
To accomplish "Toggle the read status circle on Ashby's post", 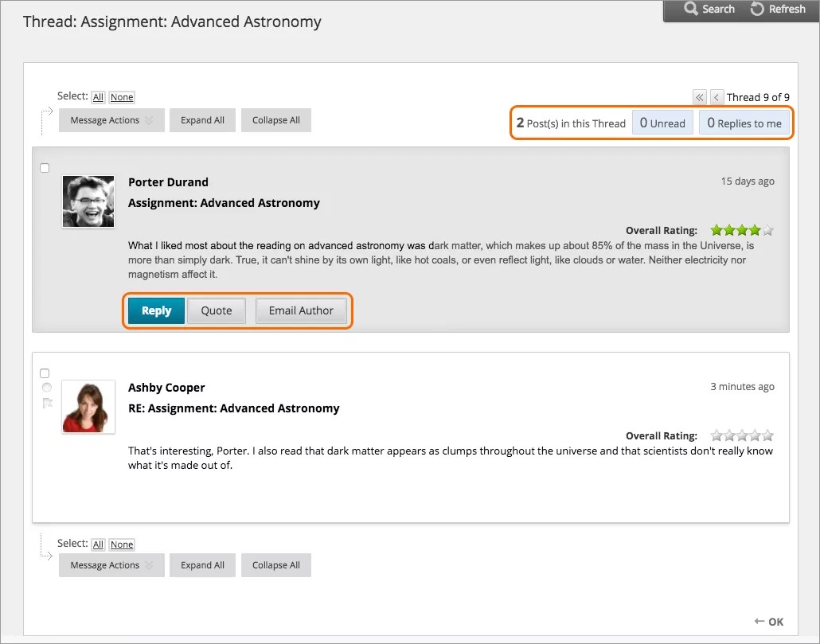I will click(x=46, y=388).
